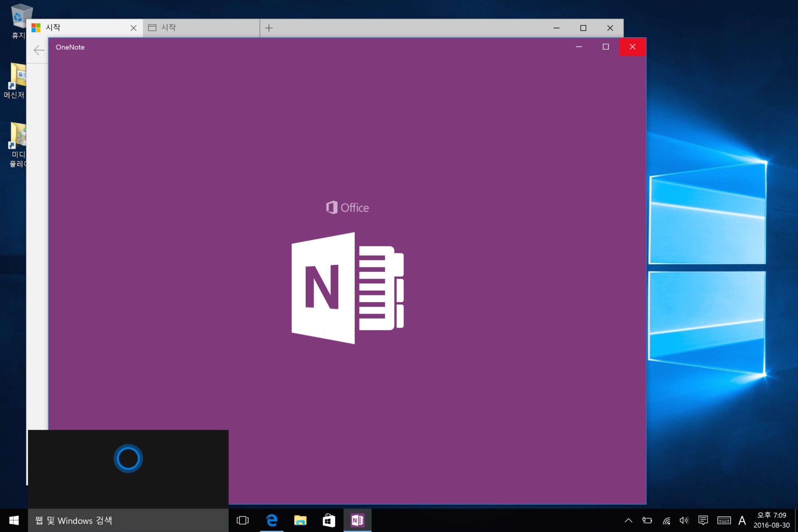Show hidden system tray icons
Viewport: 798px width, 532px height.
point(628,520)
